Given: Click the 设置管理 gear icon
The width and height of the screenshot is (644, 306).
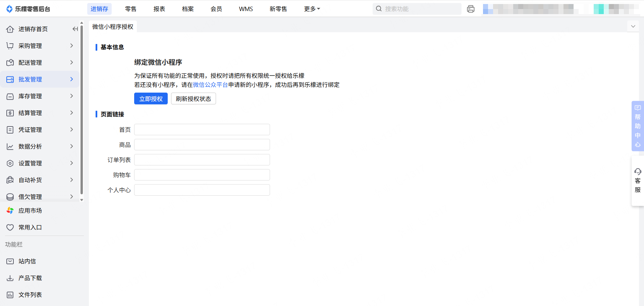Looking at the screenshot, I should 10,163.
